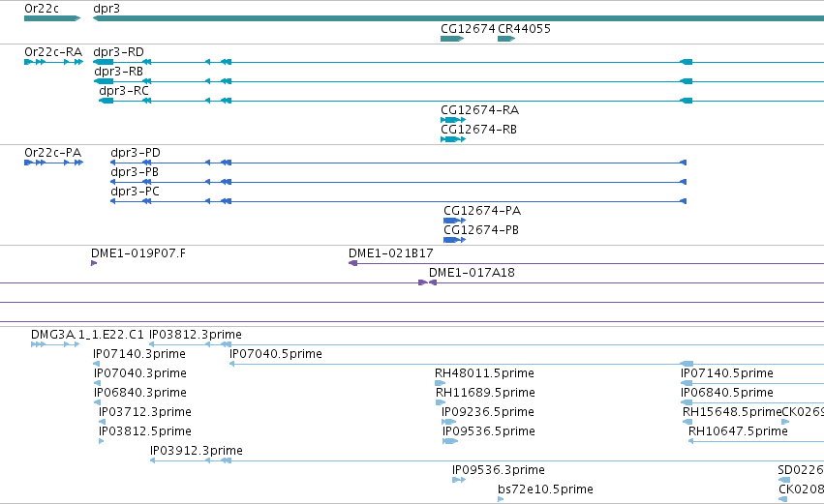This screenshot has height=504, width=824.
Task: Select the IP03712.3prime EST label
Action: [145, 413]
